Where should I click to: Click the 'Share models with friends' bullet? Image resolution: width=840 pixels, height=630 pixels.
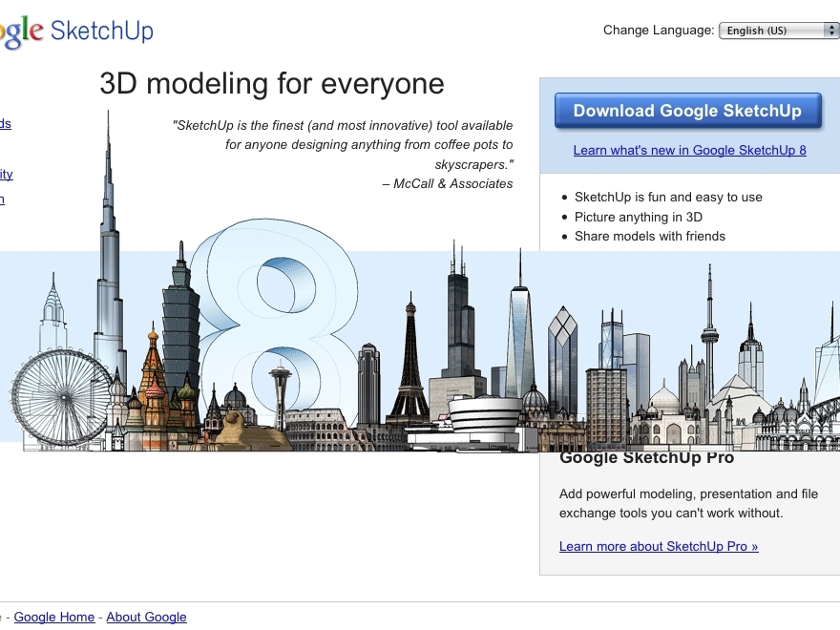650,237
